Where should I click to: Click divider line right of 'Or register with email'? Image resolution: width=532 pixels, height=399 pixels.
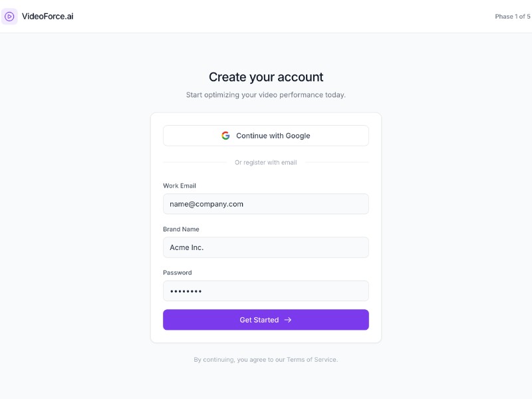point(336,162)
